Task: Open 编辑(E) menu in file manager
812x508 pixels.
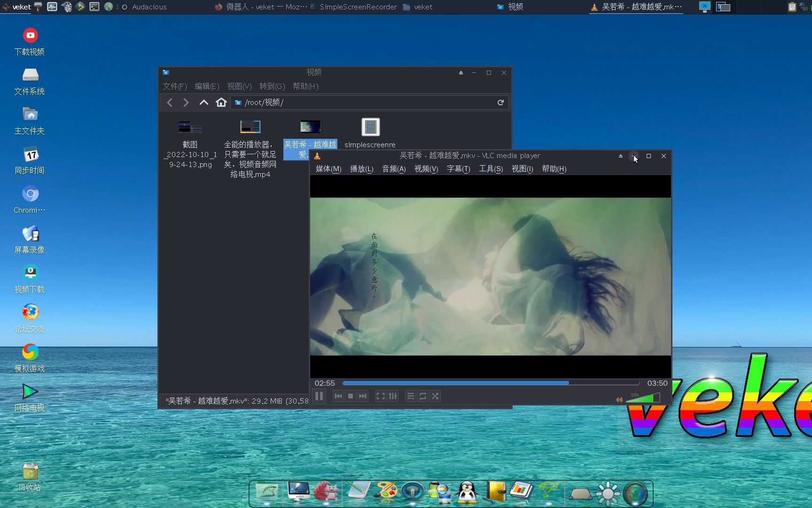Action: (207, 87)
